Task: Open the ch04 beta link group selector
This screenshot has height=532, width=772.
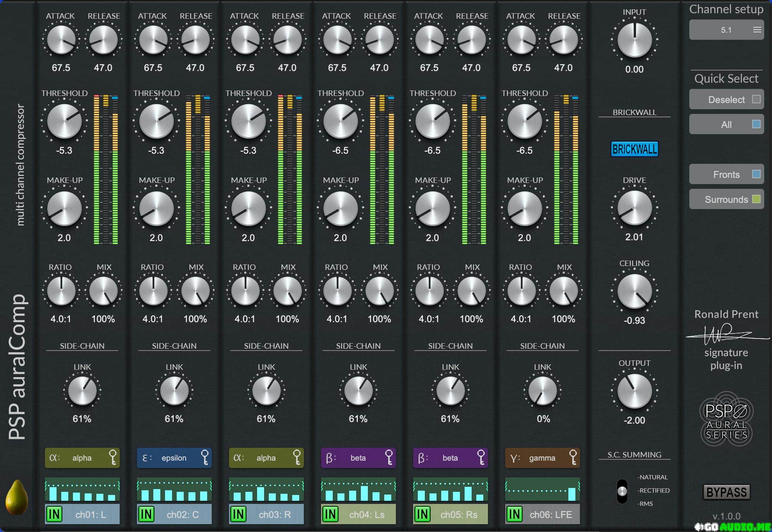Action: tap(358, 458)
